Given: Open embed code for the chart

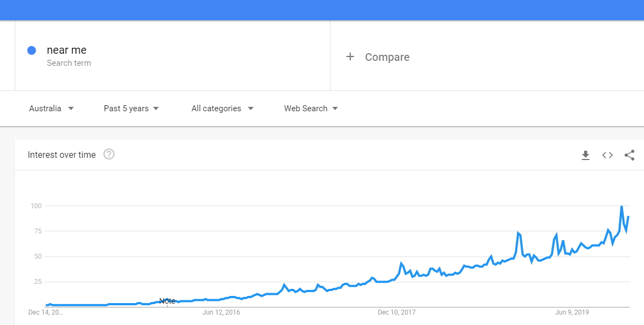Looking at the screenshot, I should pos(607,155).
